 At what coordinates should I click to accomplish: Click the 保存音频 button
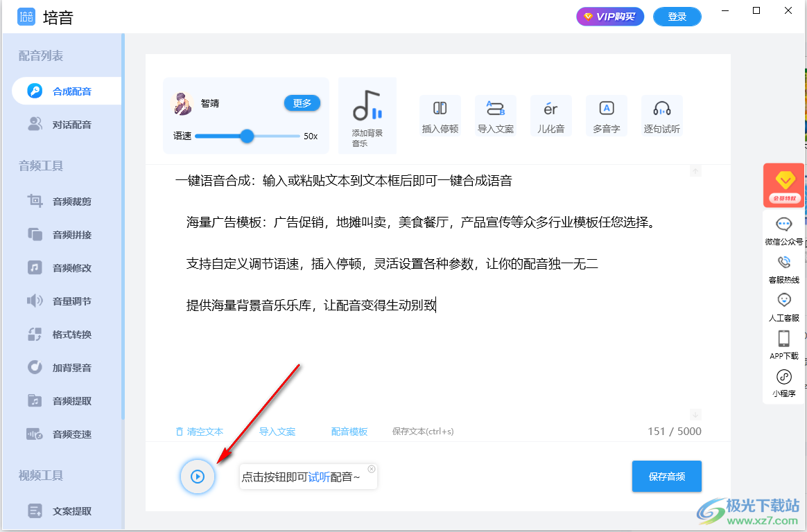pos(666,477)
